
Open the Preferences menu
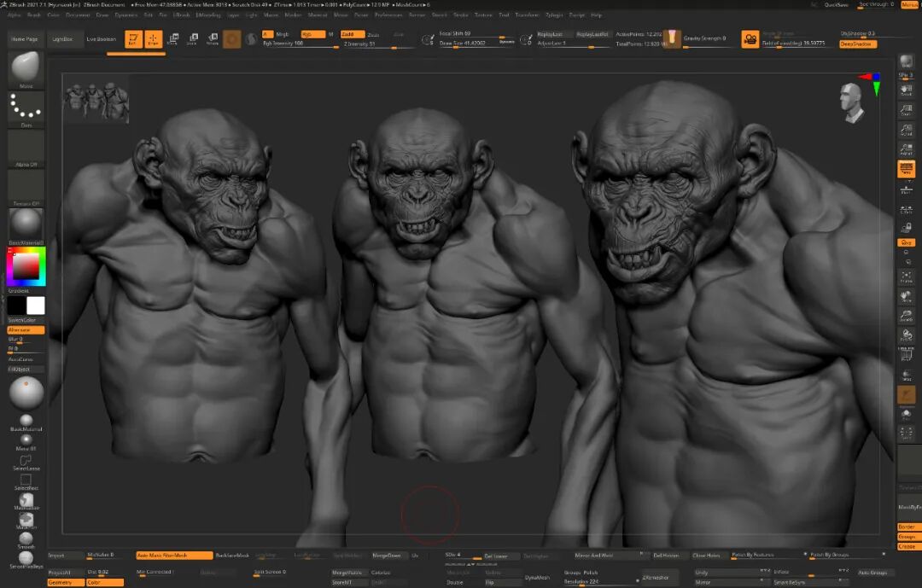[388, 15]
